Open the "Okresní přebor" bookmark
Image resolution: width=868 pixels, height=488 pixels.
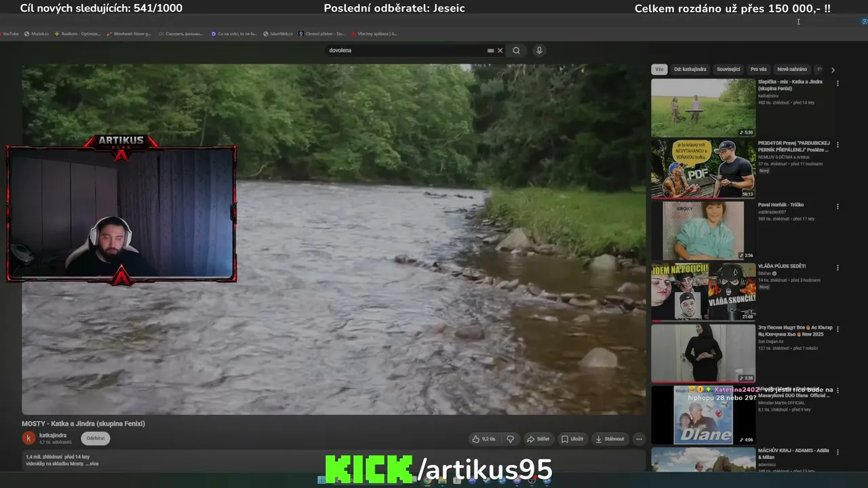click(322, 33)
